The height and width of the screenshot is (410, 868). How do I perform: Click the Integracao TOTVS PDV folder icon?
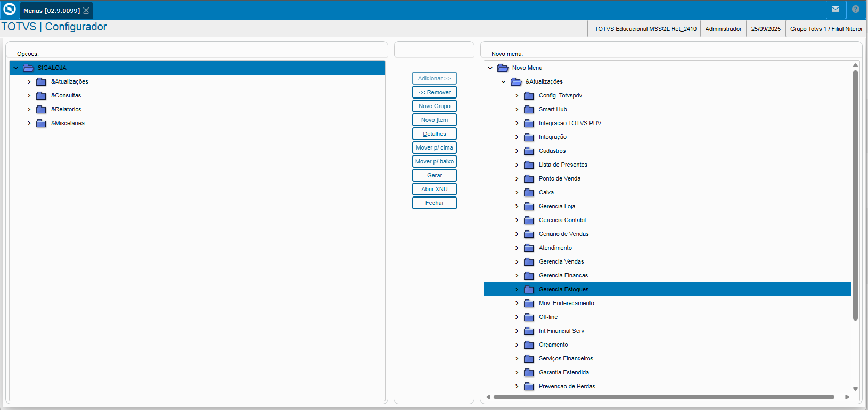(x=529, y=123)
